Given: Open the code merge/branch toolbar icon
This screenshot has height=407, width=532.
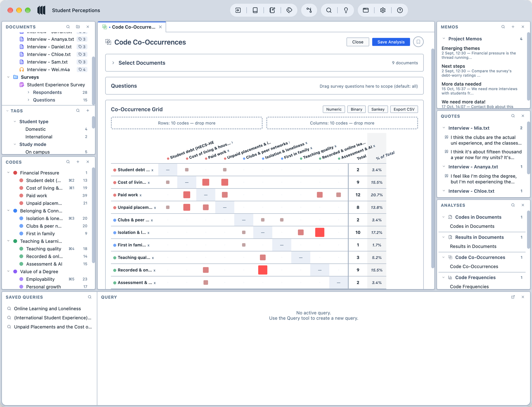Looking at the screenshot, I should (309, 10).
